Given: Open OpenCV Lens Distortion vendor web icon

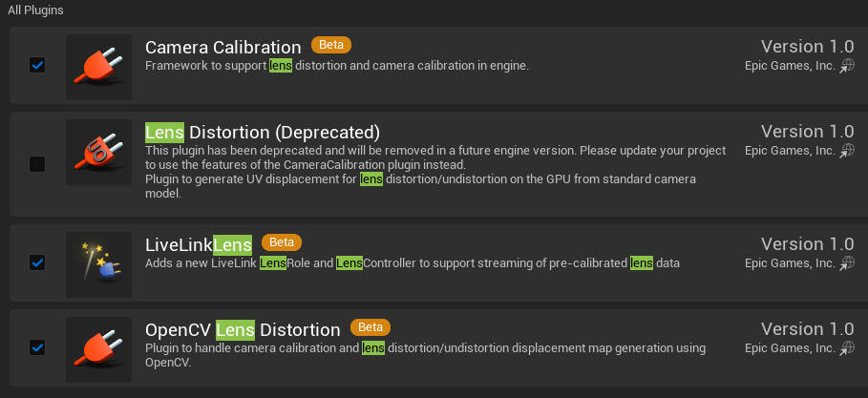Looking at the screenshot, I should (847, 347).
